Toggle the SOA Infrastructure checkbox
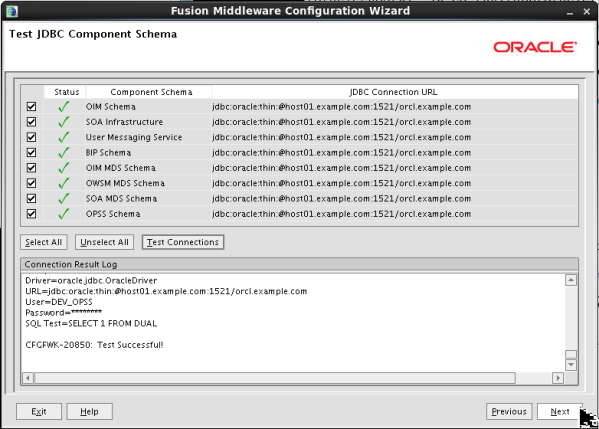This screenshot has width=599, height=429. coord(31,122)
